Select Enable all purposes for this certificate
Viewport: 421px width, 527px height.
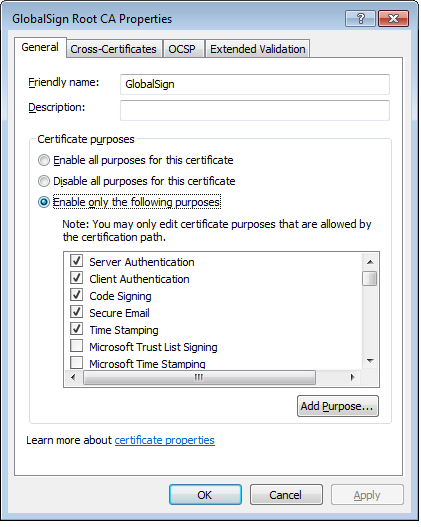(x=44, y=160)
